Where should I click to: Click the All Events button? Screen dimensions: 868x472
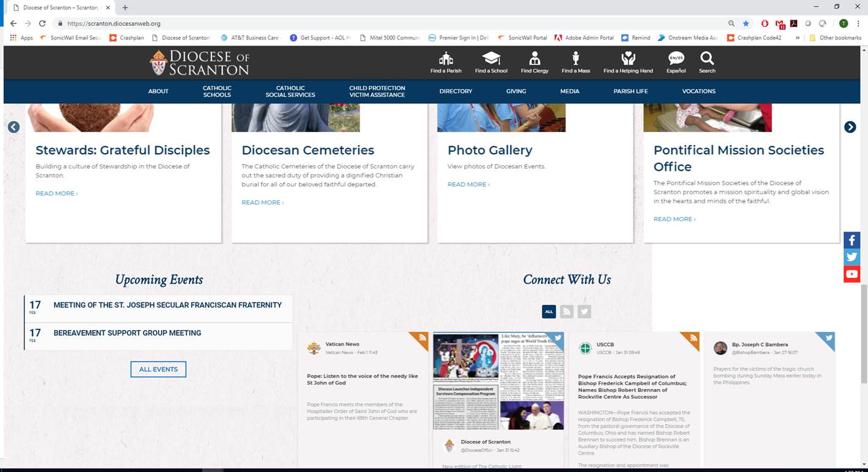[158, 369]
